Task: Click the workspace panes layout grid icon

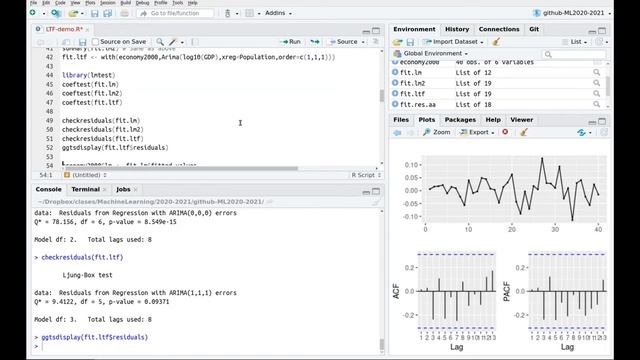Action: (249, 13)
